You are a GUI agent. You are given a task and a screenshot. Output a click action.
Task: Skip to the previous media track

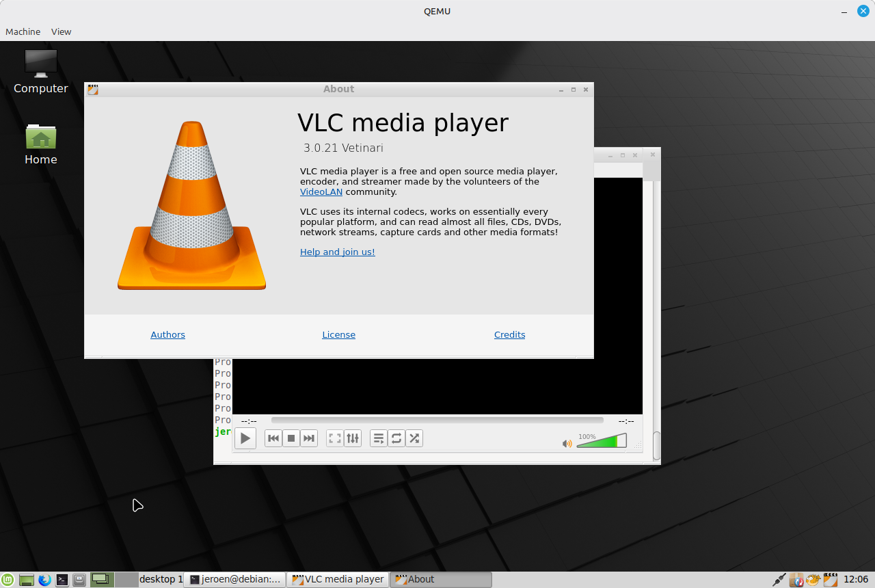coord(273,438)
